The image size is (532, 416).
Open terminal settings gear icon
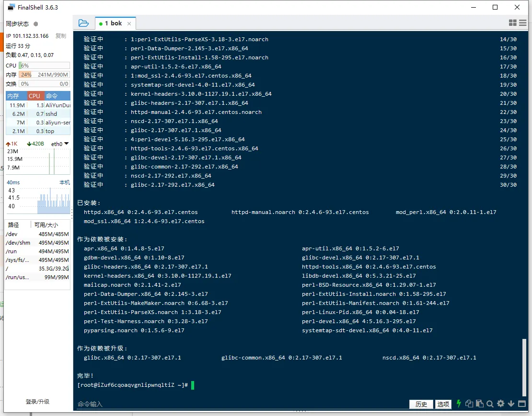click(501, 404)
